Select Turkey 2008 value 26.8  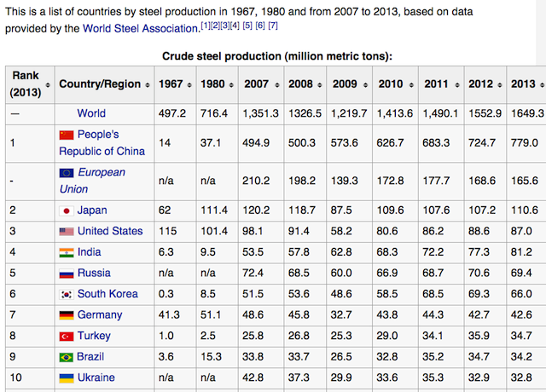299,336
